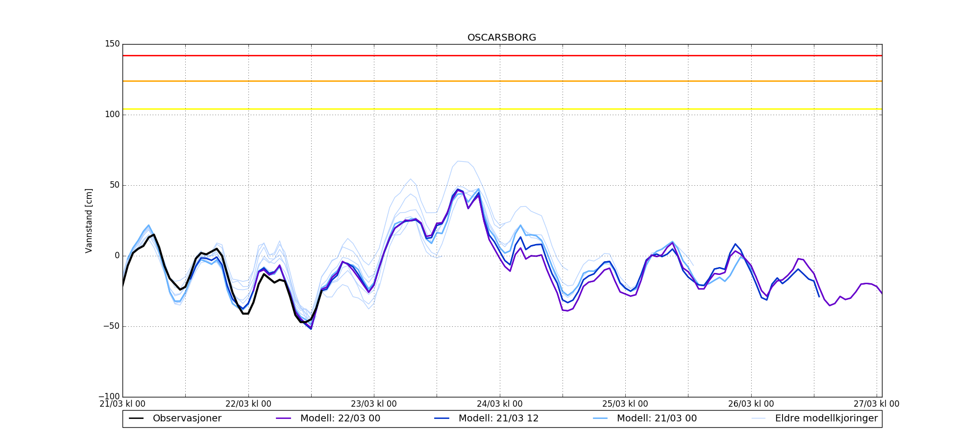Select the 23/03 kl 00 x-axis tick label
The image size is (980, 441).
[374, 404]
